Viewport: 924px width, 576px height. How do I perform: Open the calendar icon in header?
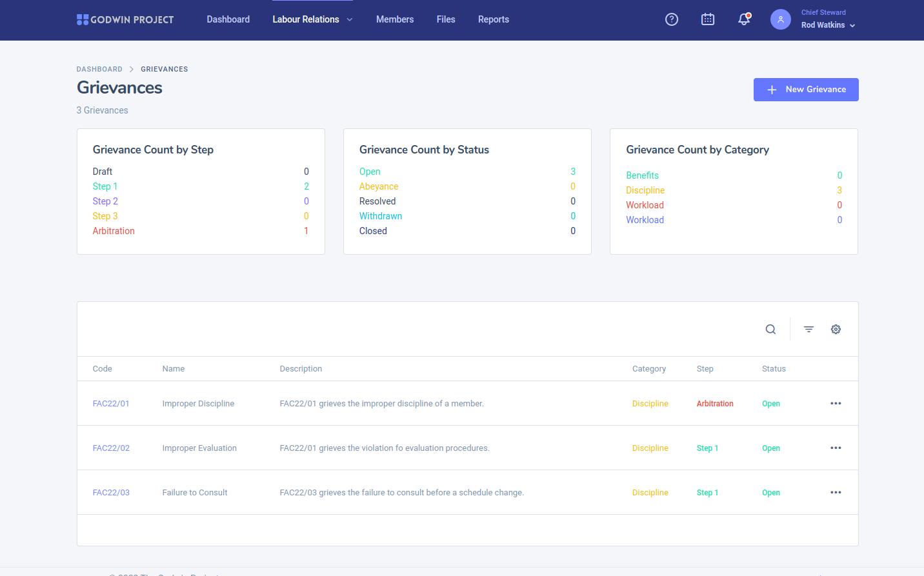708,19
